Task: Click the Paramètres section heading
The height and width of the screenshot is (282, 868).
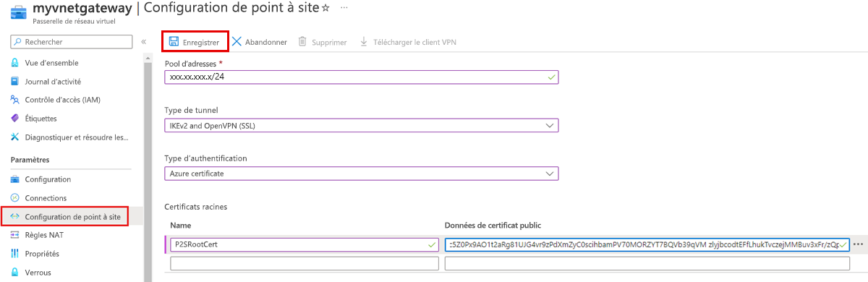Action: coord(30,159)
